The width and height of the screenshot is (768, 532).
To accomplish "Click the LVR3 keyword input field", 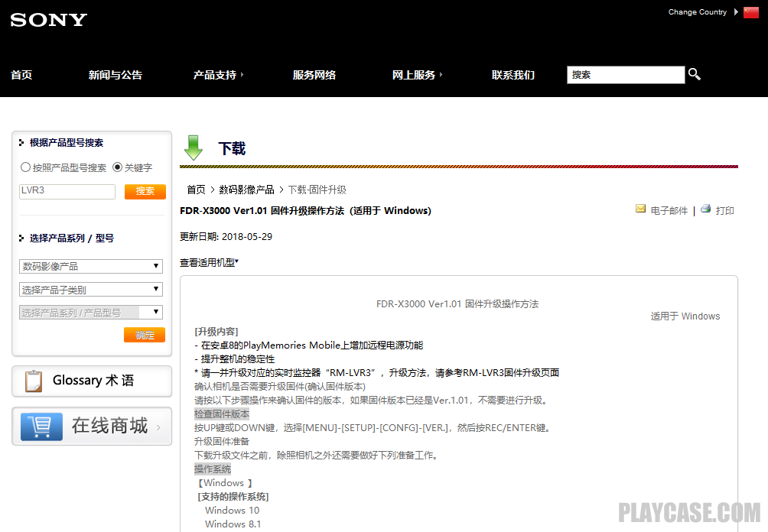I will click(x=67, y=191).
